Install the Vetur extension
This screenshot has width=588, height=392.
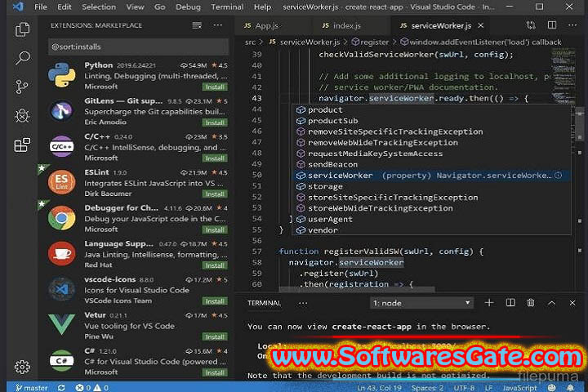click(x=215, y=336)
